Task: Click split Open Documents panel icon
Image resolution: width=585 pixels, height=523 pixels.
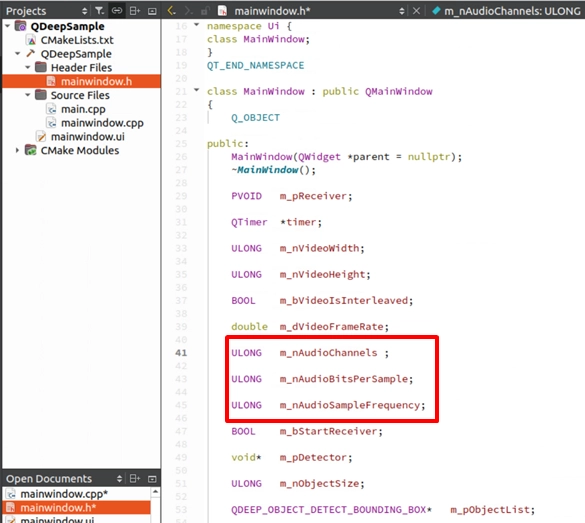Action: pyautogui.click(x=135, y=478)
